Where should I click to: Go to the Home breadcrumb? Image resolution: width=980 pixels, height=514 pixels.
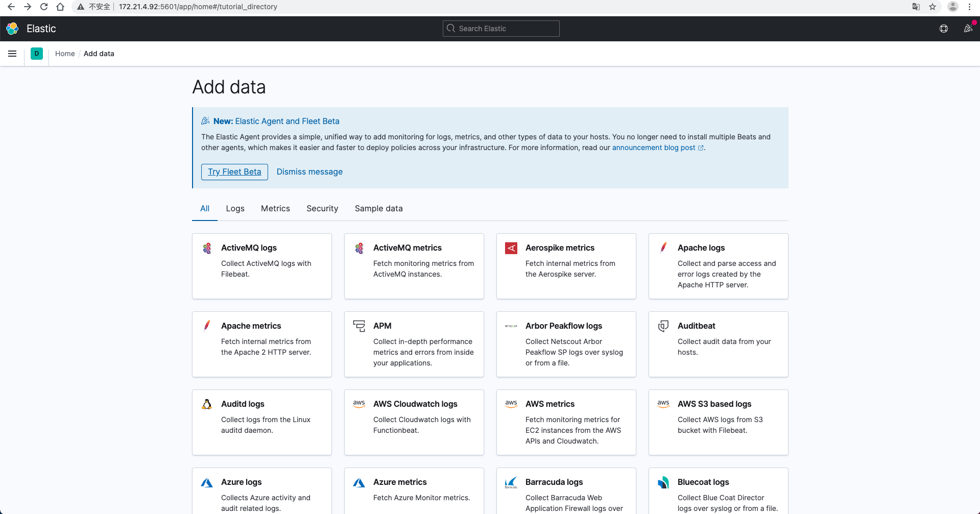65,54
